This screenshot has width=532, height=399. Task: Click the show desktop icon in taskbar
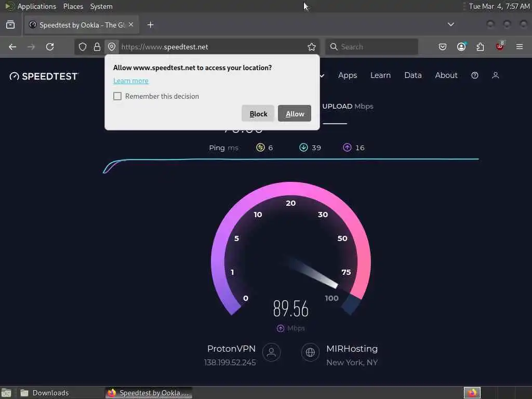6,393
